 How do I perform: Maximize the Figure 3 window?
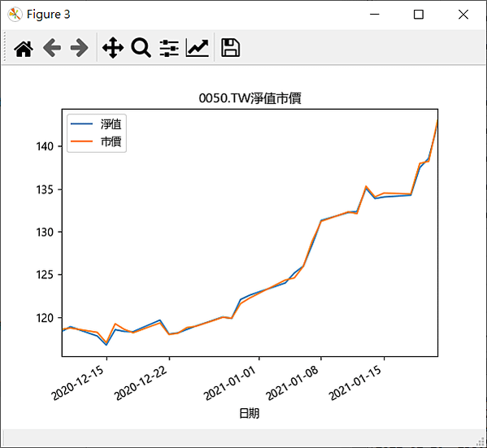419,15
